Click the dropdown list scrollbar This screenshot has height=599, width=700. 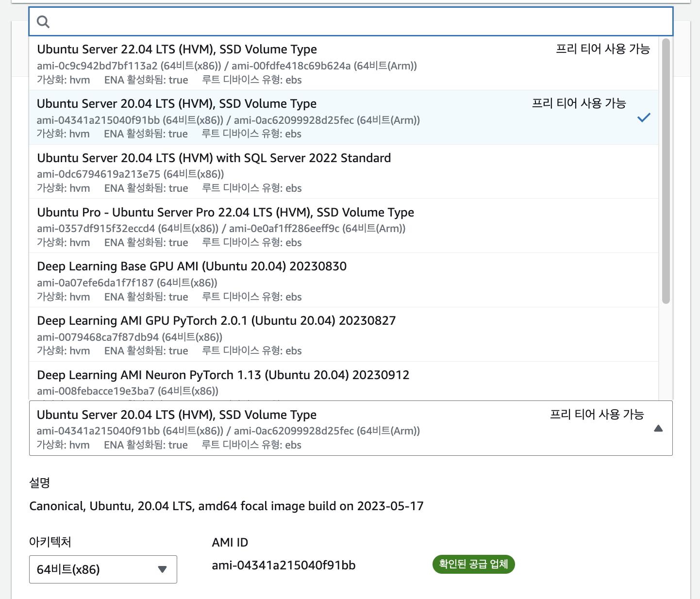point(666,171)
